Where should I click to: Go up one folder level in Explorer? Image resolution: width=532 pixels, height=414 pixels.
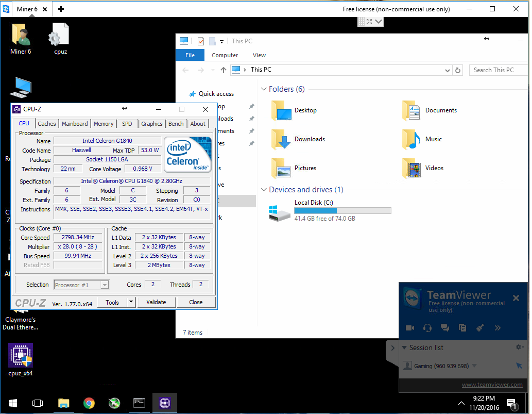point(223,70)
